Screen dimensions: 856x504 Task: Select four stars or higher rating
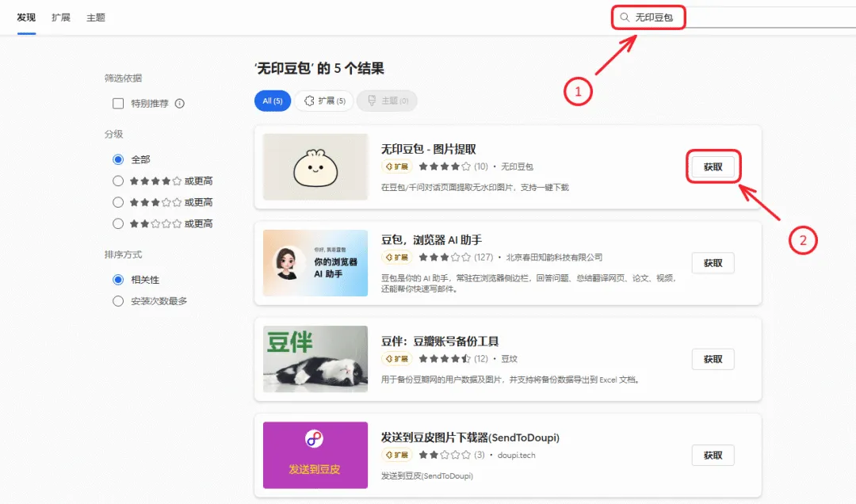[x=118, y=181]
